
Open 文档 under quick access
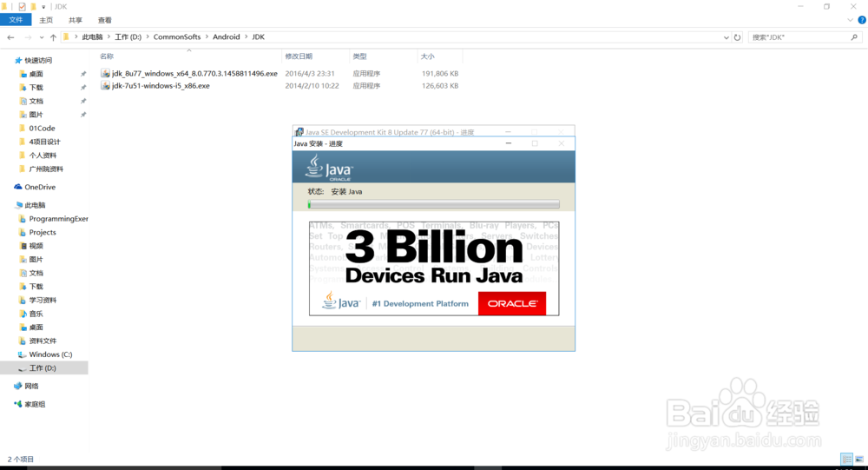pos(36,102)
